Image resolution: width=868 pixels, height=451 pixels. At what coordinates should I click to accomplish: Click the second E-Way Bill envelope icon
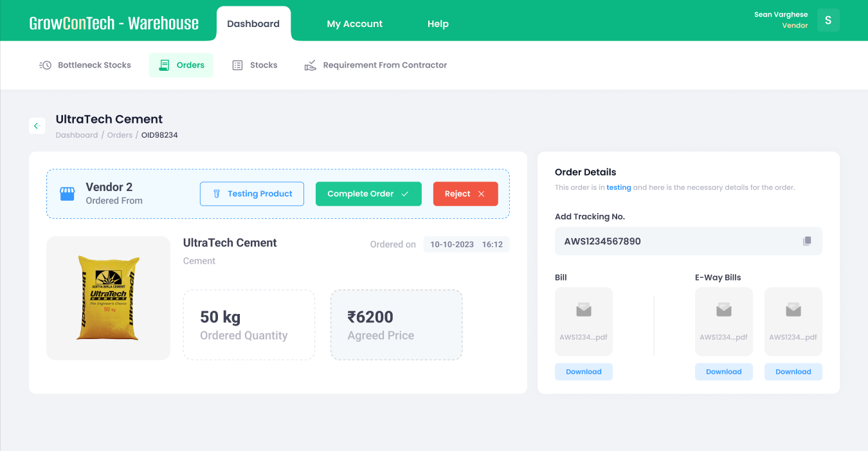tap(793, 311)
